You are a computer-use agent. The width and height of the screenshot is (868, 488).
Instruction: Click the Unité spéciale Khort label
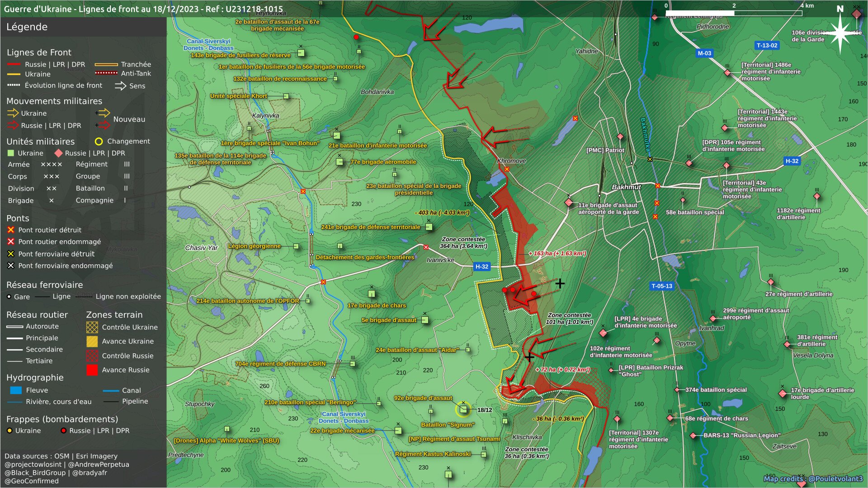pos(238,96)
